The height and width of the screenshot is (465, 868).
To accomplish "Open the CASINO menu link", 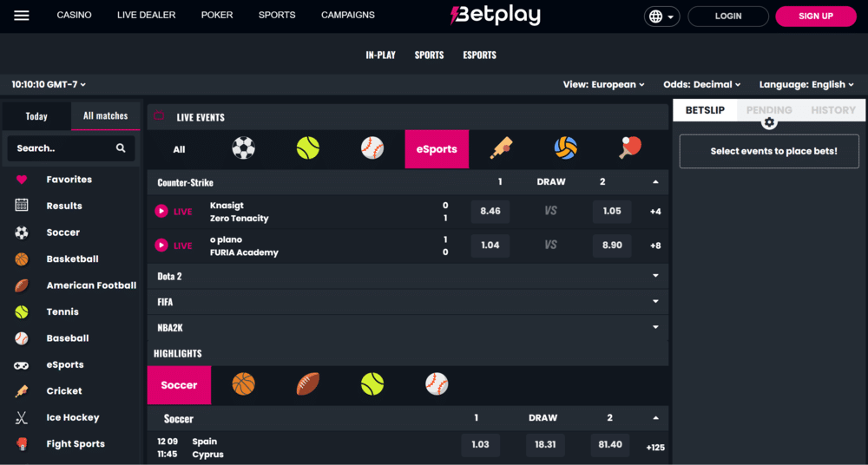I will (74, 16).
